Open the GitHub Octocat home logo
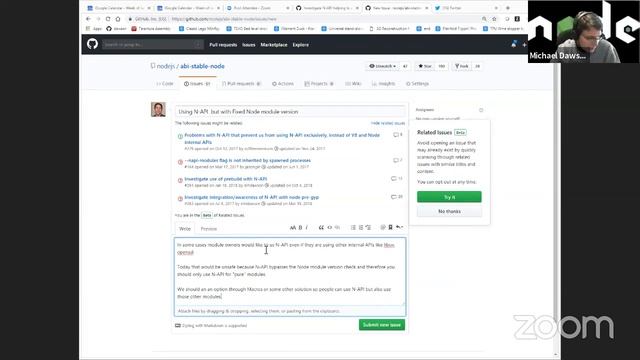The height and width of the screenshot is (360, 640). pos(92,44)
